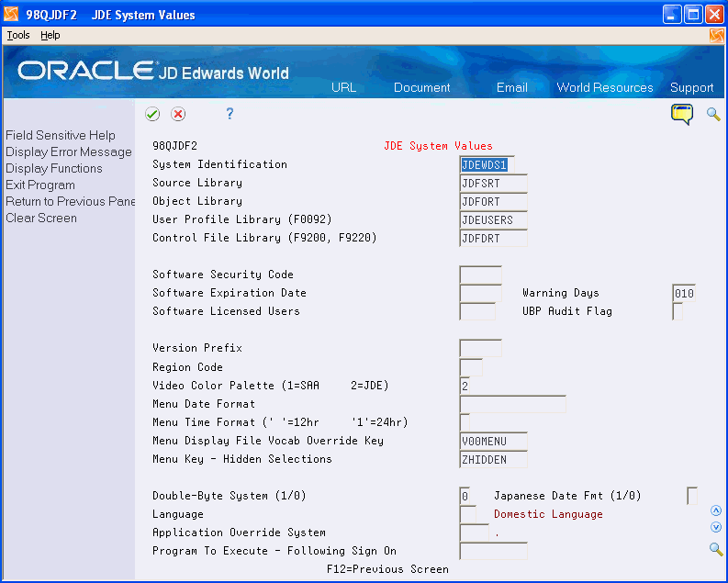Choose Exit Program in sidebar
Image resolution: width=728 pixels, height=583 pixels.
click(x=40, y=185)
